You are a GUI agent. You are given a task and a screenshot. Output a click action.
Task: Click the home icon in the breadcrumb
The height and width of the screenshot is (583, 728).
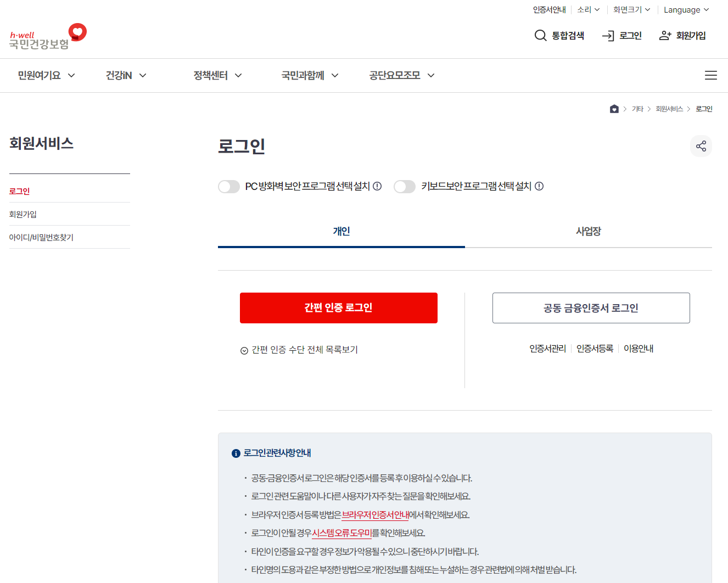pyautogui.click(x=614, y=108)
